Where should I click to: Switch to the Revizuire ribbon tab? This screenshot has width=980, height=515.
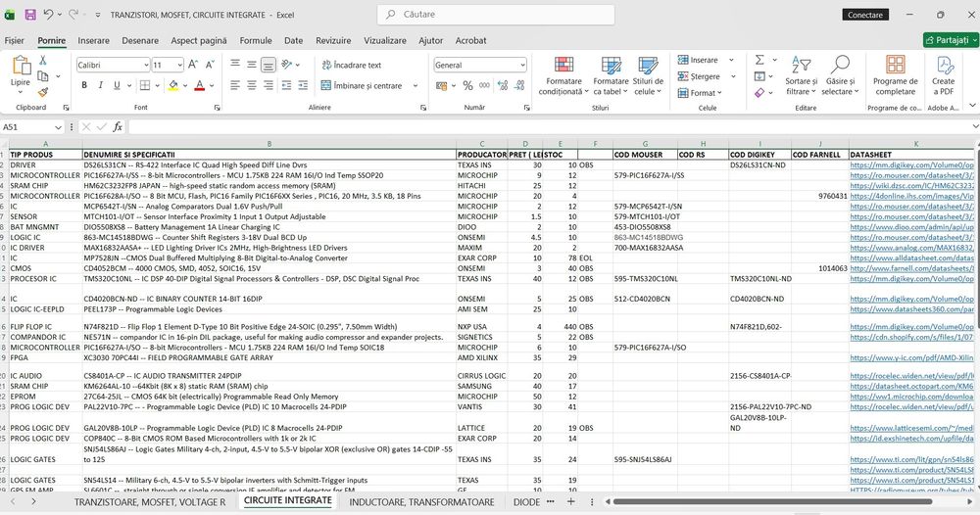[333, 40]
